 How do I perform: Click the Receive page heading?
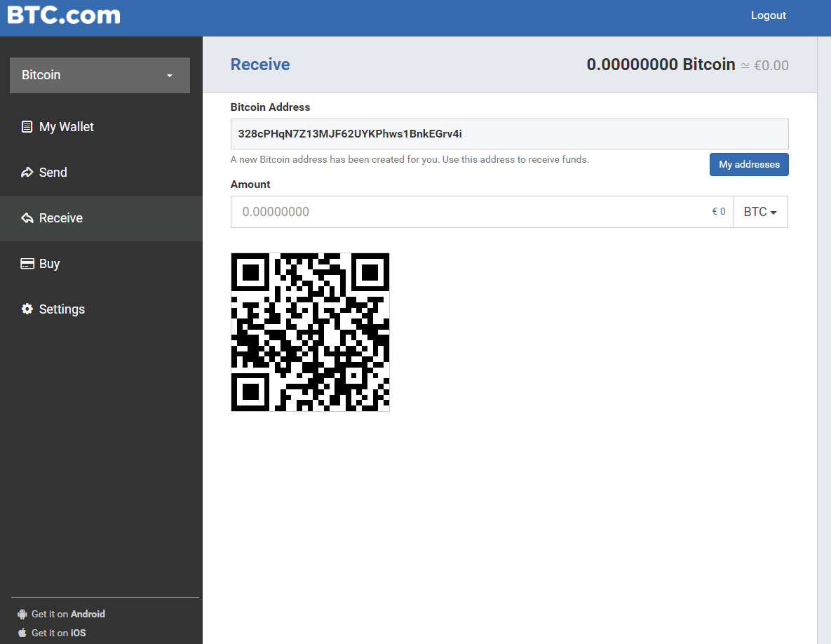tap(260, 65)
